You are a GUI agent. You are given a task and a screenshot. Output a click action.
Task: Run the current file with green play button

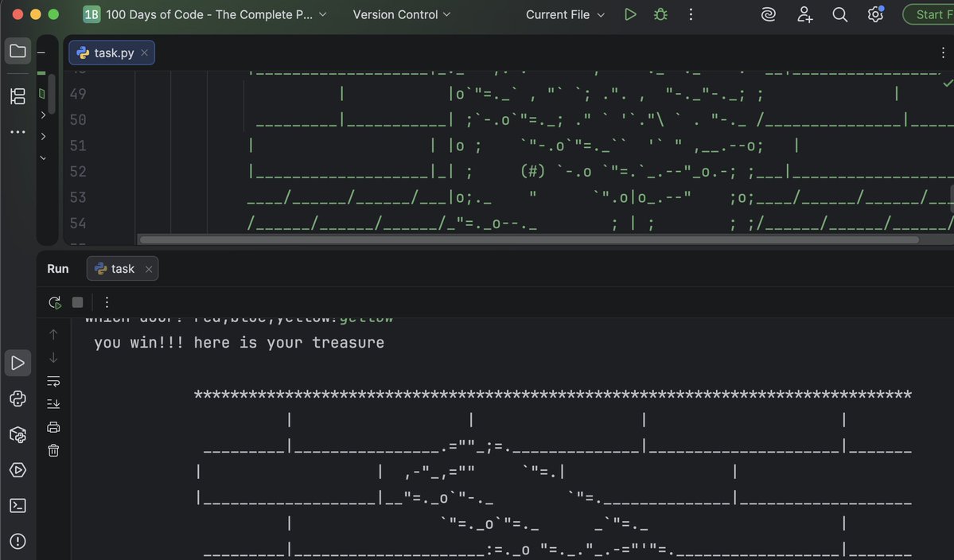click(x=630, y=14)
